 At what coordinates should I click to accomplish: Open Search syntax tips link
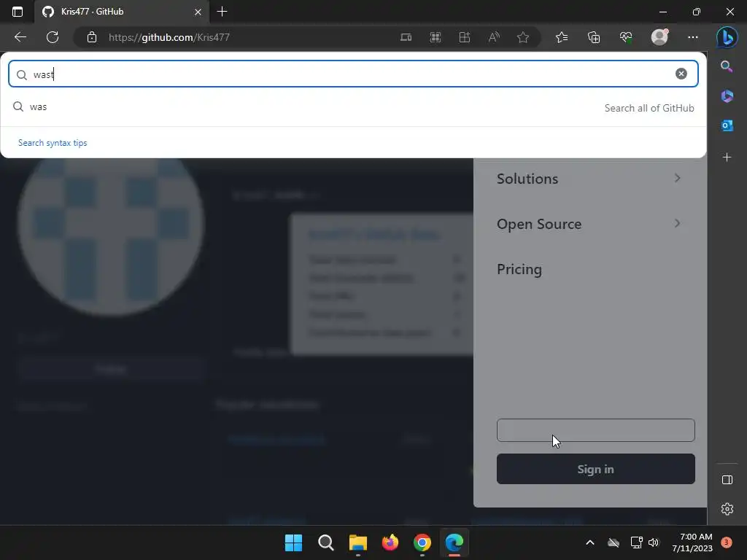click(53, 143)
